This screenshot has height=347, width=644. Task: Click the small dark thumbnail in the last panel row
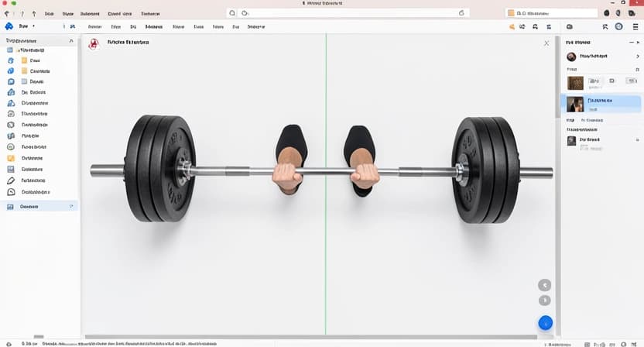pos(571,141)
